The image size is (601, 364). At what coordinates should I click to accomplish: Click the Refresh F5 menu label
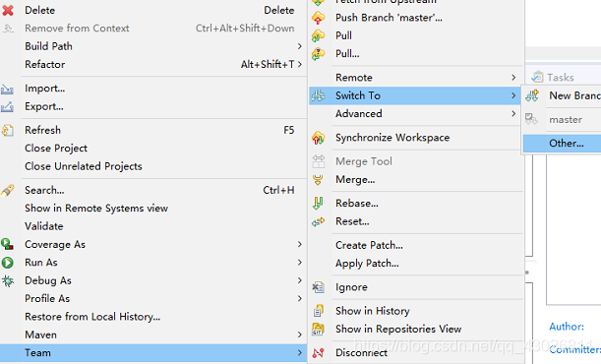point(42,130)
